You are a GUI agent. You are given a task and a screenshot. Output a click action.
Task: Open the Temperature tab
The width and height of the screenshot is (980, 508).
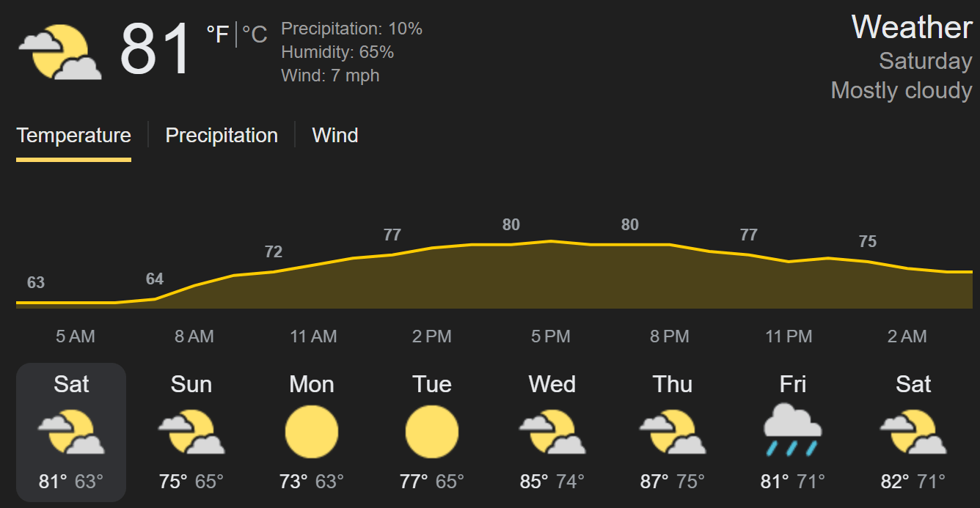73,136
